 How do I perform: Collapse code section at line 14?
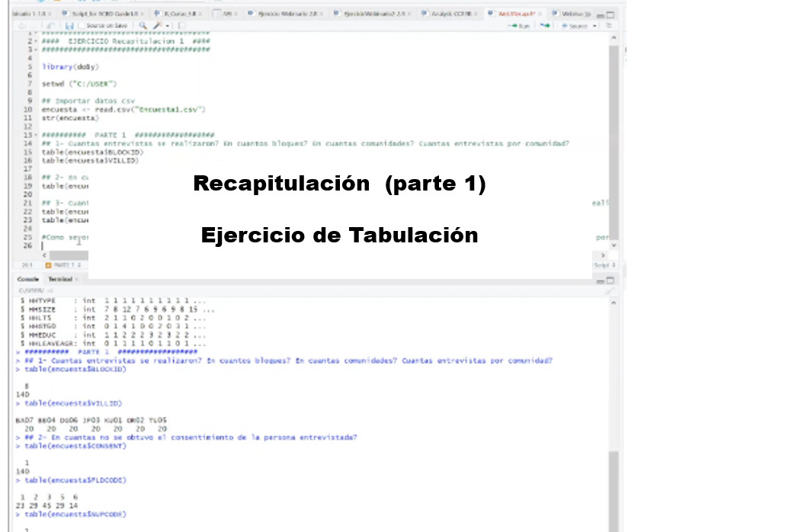click(36, 135)
